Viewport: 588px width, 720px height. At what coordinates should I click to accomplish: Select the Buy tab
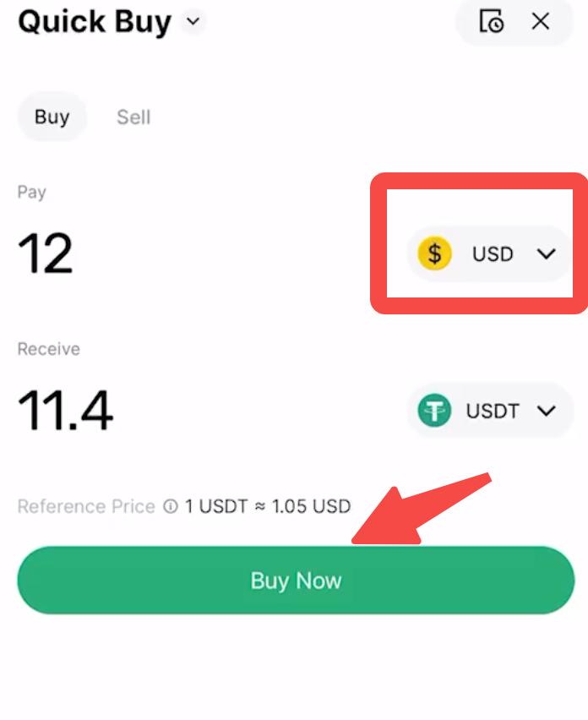click(52, 117)
